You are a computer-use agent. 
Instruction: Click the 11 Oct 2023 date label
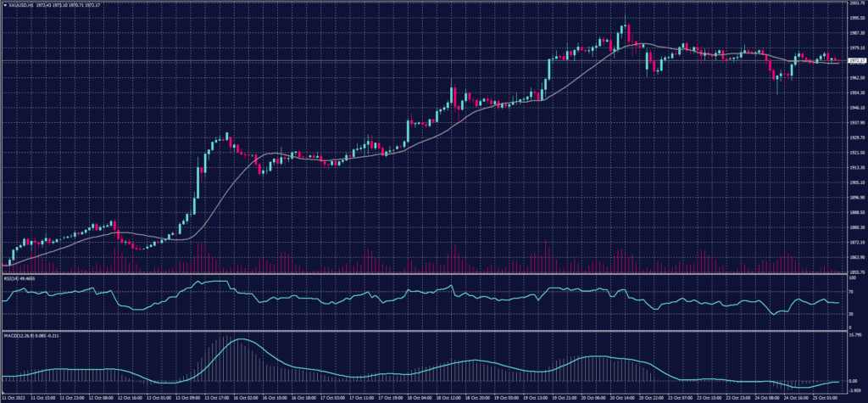15,396
